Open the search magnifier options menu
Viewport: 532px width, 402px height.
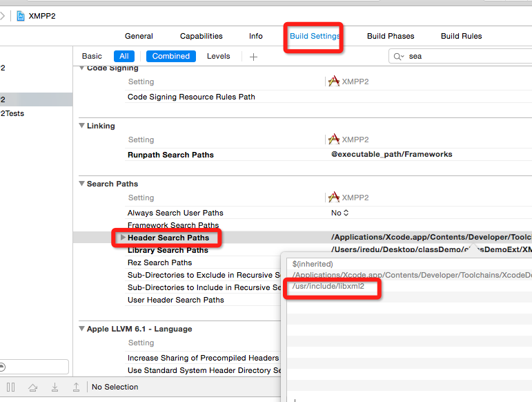click(399, 57)
